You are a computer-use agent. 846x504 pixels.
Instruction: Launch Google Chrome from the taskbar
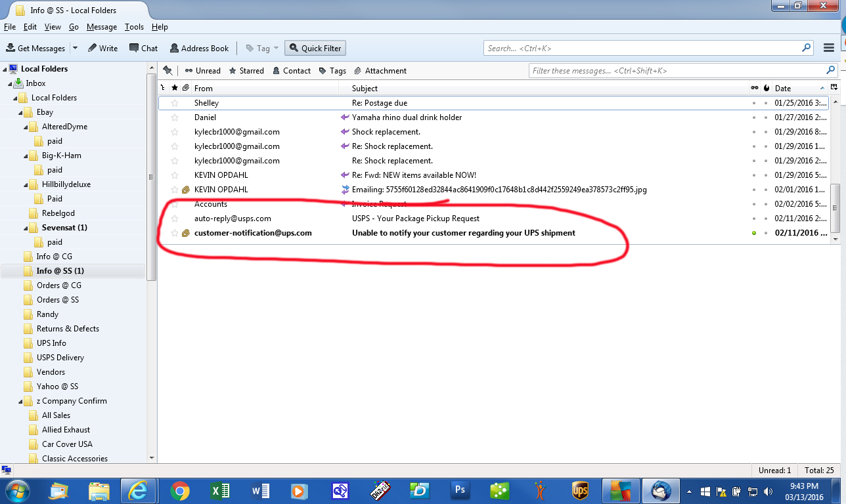[x=180, y=490]
